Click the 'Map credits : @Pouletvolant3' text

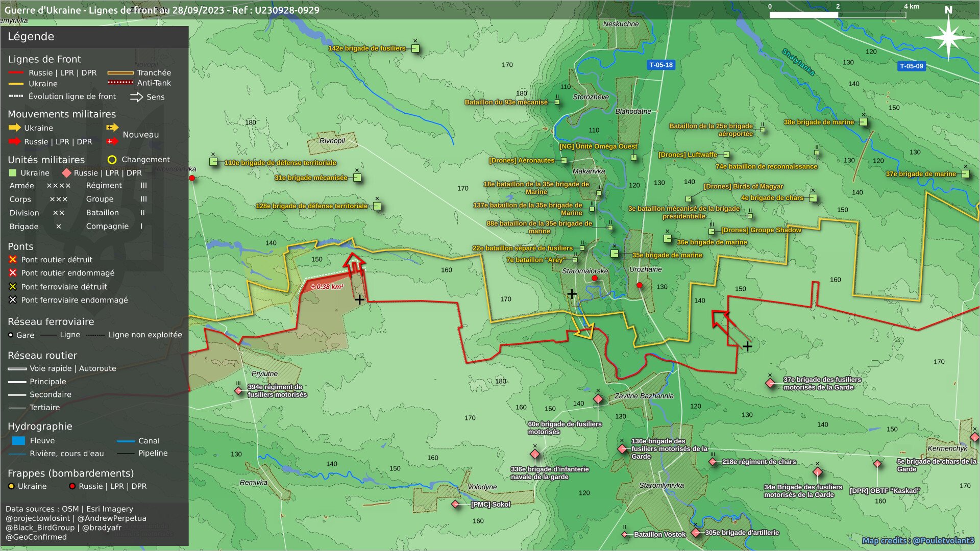[918, 541]
